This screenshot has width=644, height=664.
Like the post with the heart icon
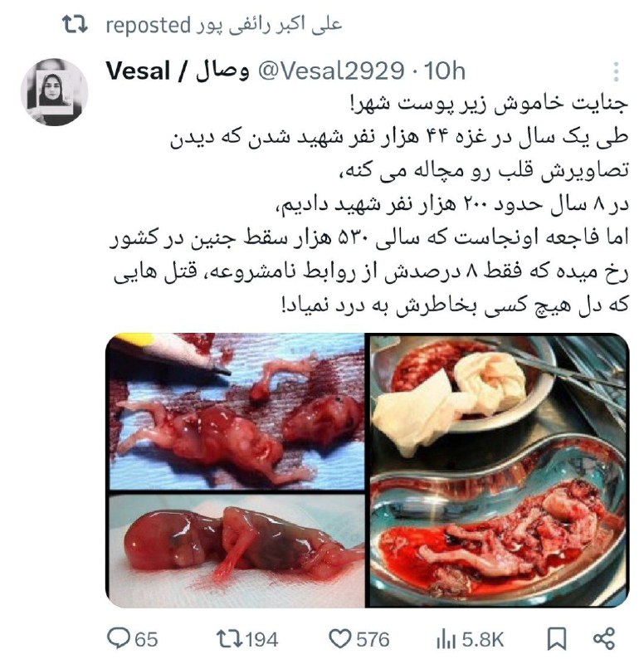pyautogui.click(x=340, y=638)
